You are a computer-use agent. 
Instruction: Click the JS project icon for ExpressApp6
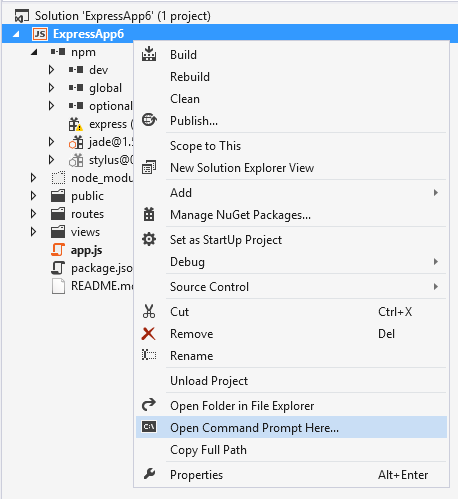click(40, 34)
